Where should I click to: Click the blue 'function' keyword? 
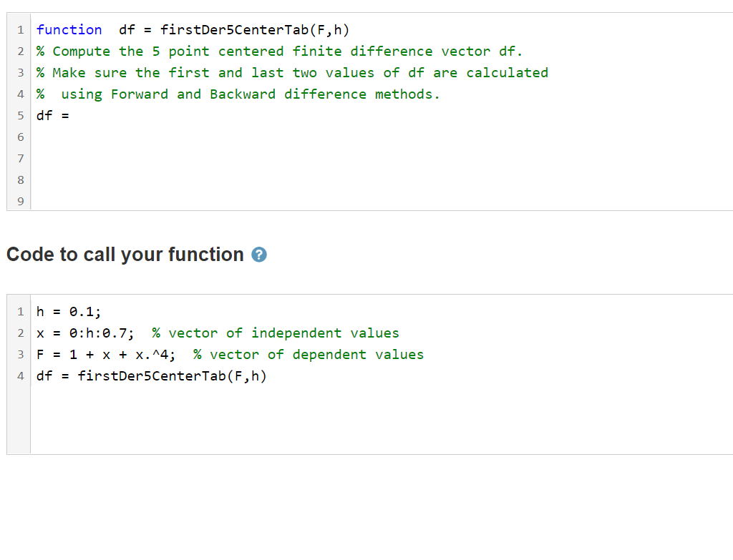pyautogui.click(x=69, y=30)
